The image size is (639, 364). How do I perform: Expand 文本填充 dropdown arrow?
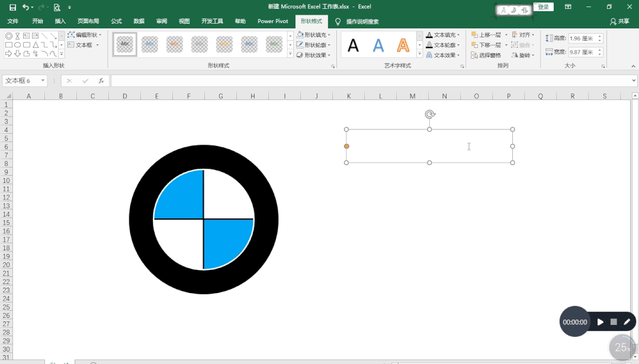pyautogui.click(x=458, y=35)
